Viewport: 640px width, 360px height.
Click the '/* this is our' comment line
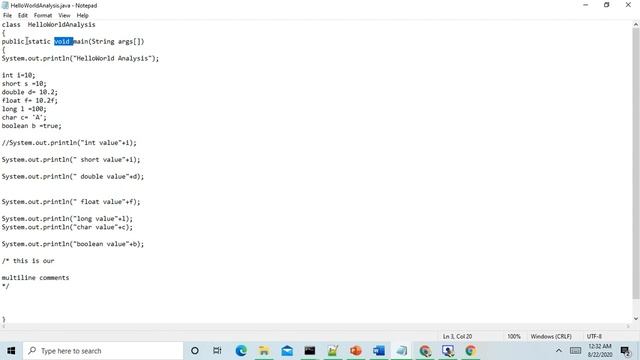[28, 261]
